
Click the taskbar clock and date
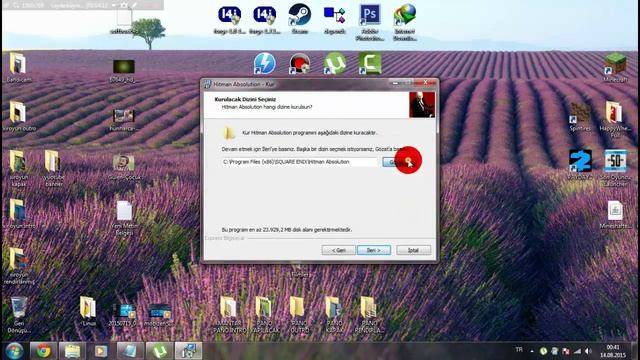pyautogui.click(x=613, y=351)
